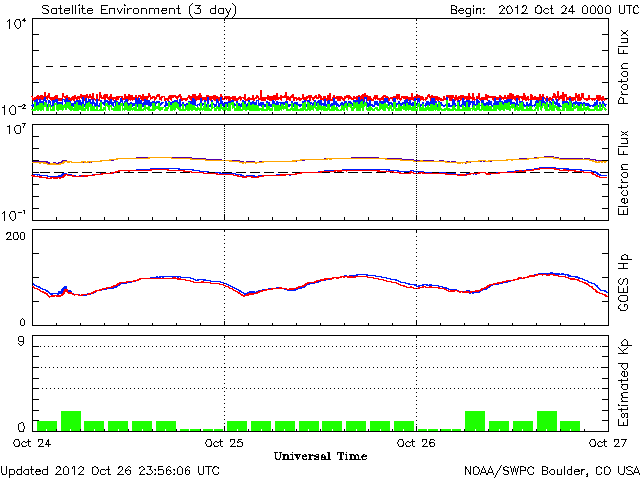Click the last green Kp bar on Oct 26

[570, 426]
